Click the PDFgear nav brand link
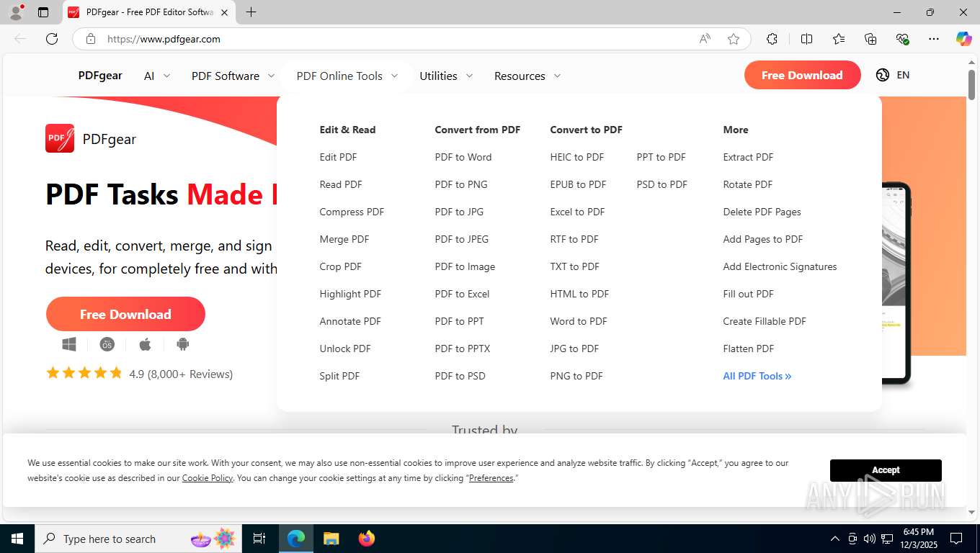 100,75
